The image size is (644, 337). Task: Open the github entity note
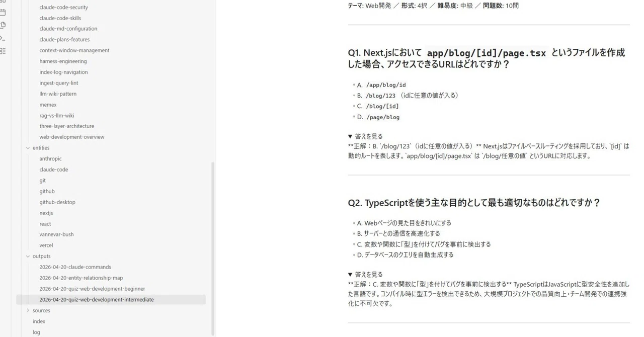click(47, 192)
